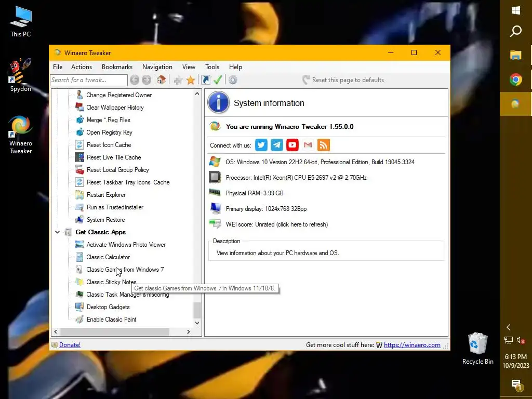Click the horizontal scroll right arrow
Image resolution: width=532 pixels, height=399 pixels.
click(x=188, y=331)
